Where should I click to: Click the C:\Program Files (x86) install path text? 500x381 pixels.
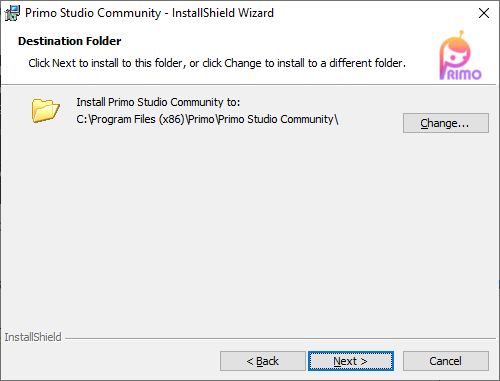tap(207, 119)
